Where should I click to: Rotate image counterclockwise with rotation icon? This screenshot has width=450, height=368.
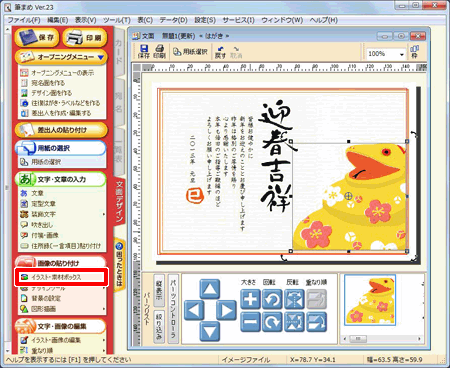[x=272, y=299]
